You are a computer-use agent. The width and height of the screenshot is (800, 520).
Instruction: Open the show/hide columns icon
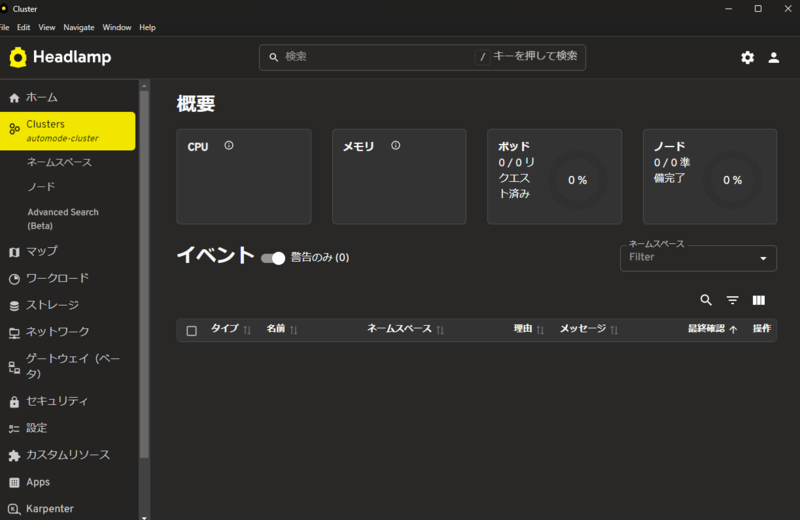pyautogui.click(x=759, y=300)
